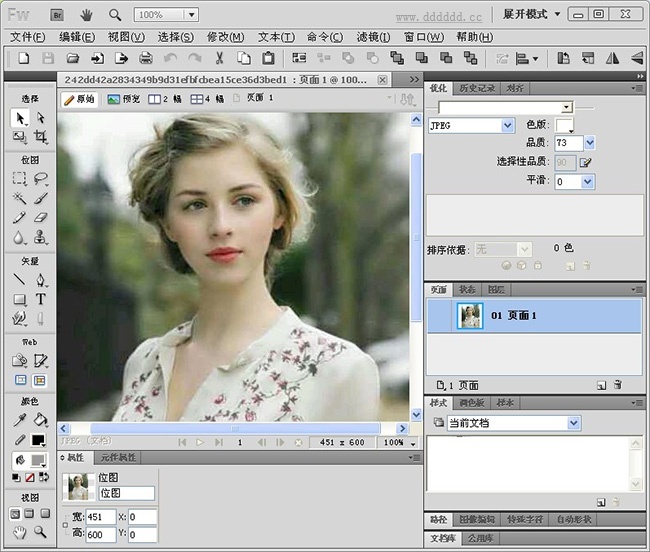Open the 当前文档 styles dropdown

coord(573,423)
